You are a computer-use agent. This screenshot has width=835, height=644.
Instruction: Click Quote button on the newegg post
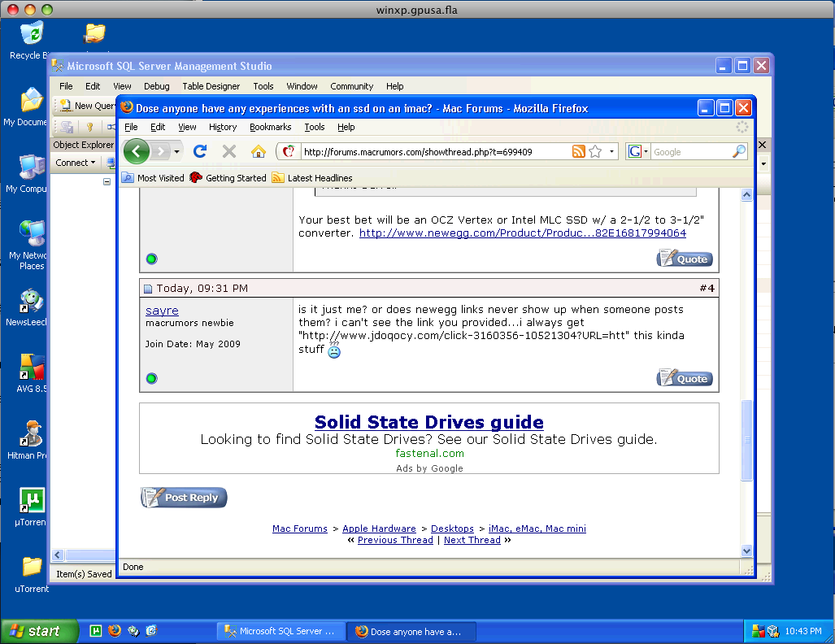(685, 259)
